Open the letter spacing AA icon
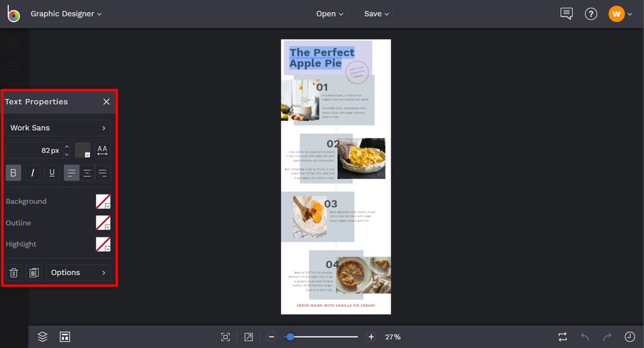This screenshot has width=644, height=348. (x=102, y=150)
